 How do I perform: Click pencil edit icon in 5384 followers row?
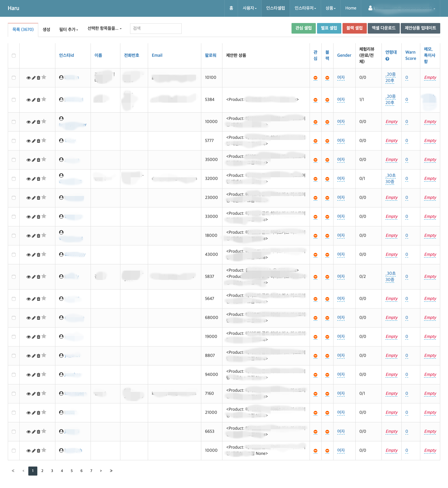point(34,100)
